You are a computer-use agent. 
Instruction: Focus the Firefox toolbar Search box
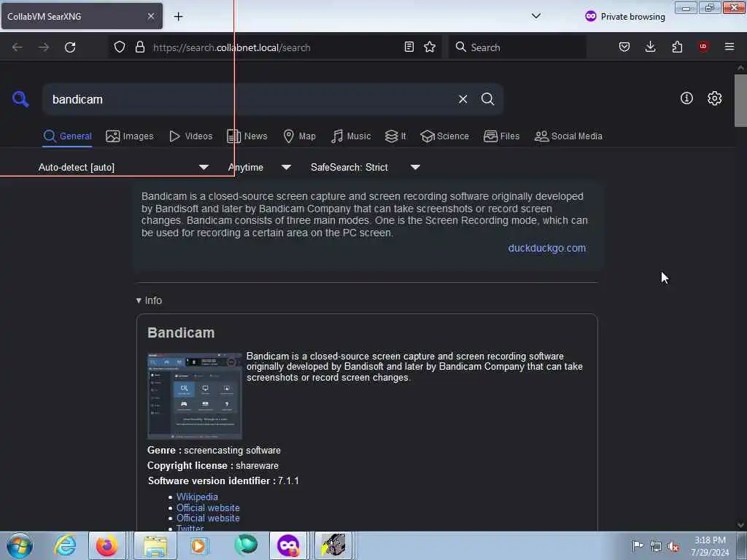(517, 47)
